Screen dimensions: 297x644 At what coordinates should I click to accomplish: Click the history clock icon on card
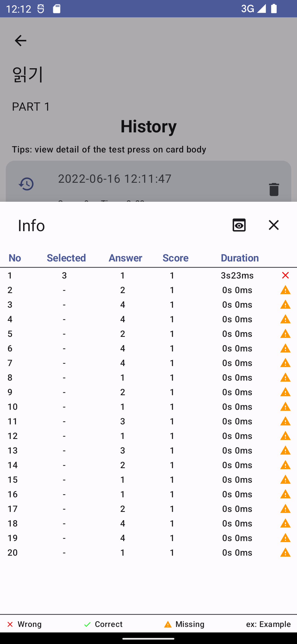click(26, 184)
